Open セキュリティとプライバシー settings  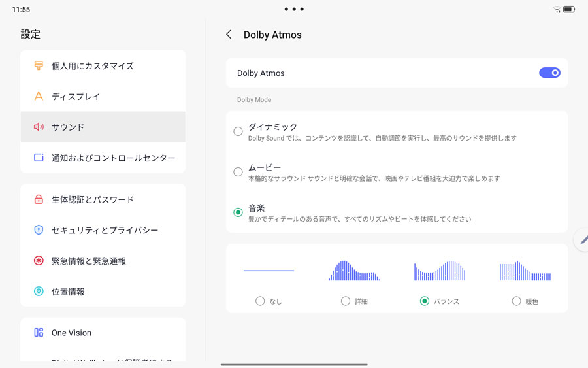point(103,230)
